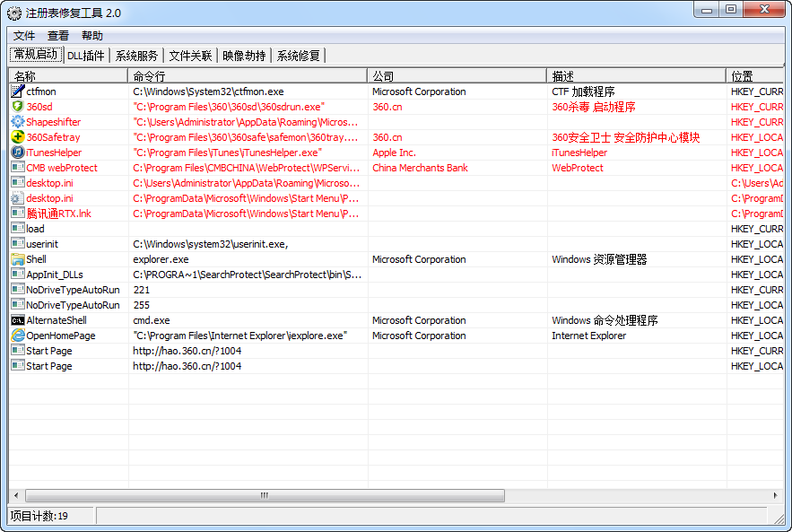792x532 pixels.
Task: Open the 帮助 menu
Action: pyautogui.click(x=92, y=36)
